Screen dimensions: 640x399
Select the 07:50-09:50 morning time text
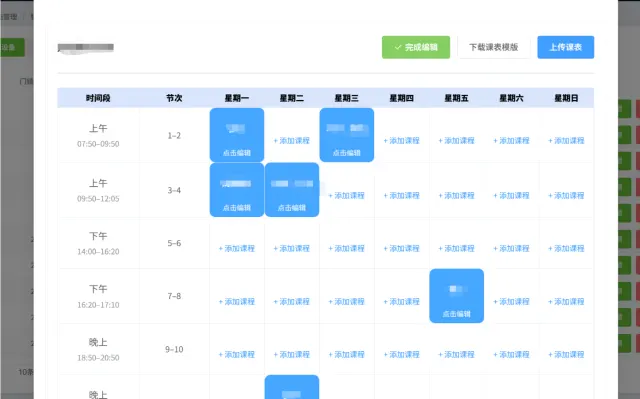point(98,144)
